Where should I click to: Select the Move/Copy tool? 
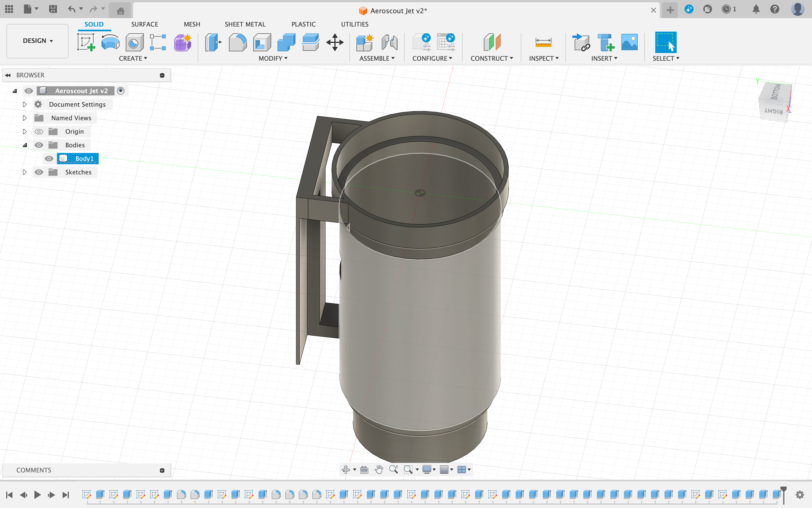pos(335,42)
